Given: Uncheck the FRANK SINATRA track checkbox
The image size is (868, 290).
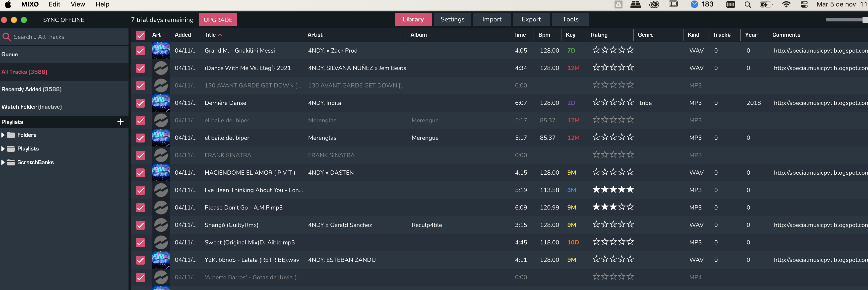Looking at the screenshot, I should click(140, 155).
